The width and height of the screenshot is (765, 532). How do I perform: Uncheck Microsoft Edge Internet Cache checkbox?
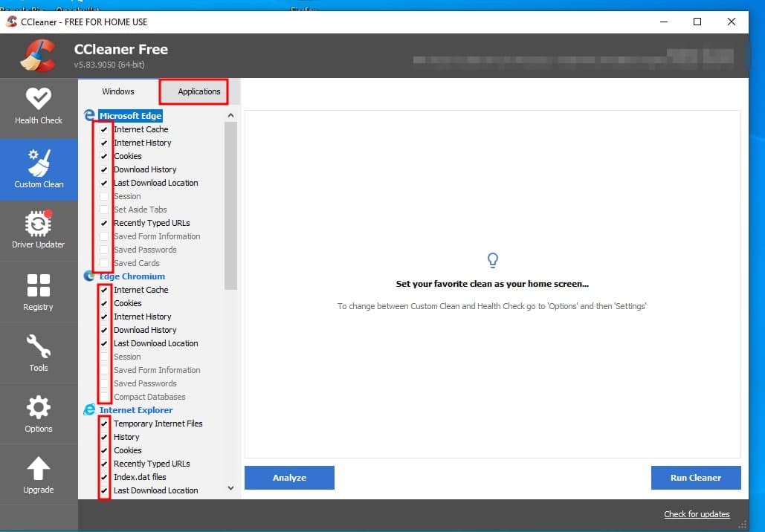pyautogui.click(x=104, y=129)
